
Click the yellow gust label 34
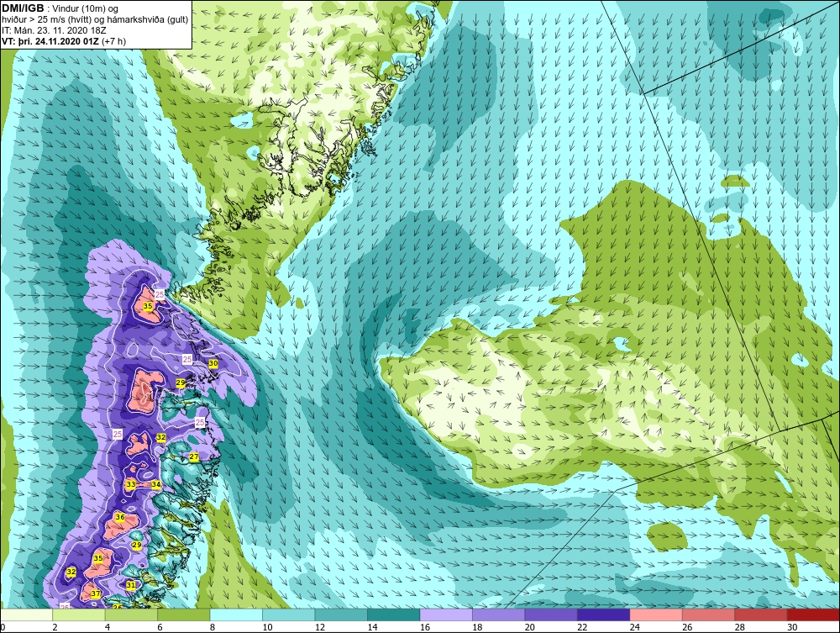pos(156,484)
